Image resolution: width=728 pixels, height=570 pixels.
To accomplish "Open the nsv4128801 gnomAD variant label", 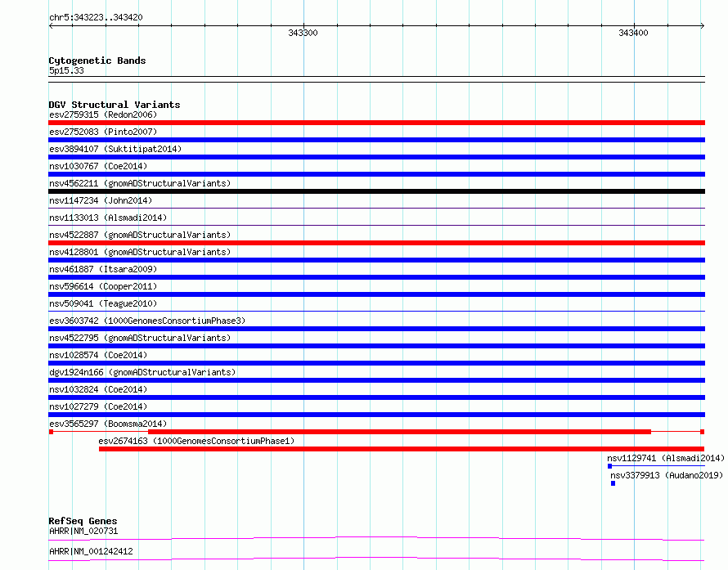I will click(140, 252).
